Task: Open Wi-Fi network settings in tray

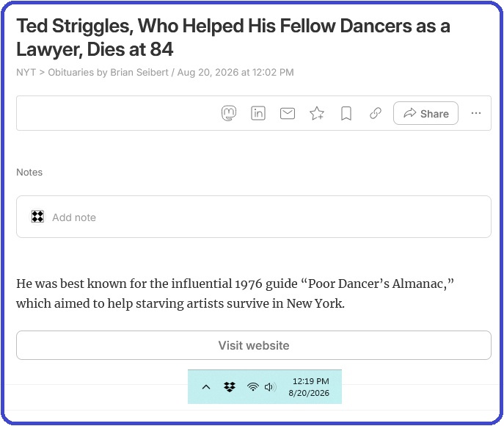Action: (x=253, y=387)
